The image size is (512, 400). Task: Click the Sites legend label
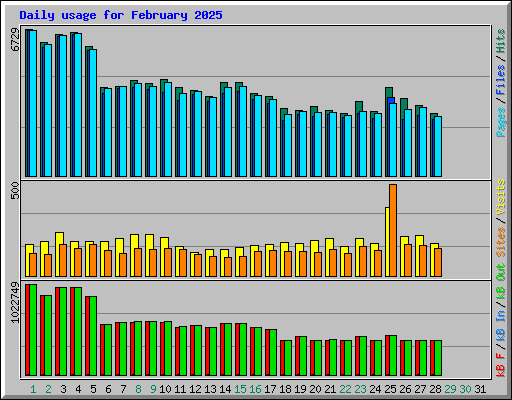point(501,242)
